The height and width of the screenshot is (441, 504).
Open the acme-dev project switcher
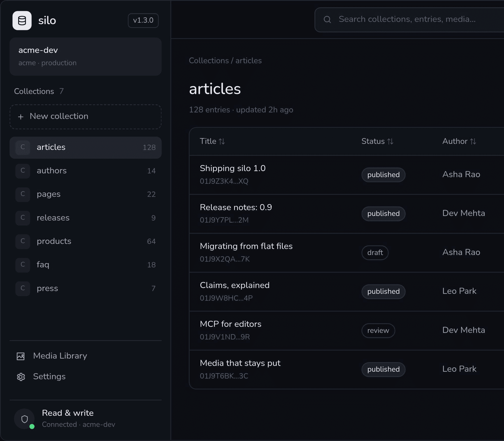coord(85,56)
